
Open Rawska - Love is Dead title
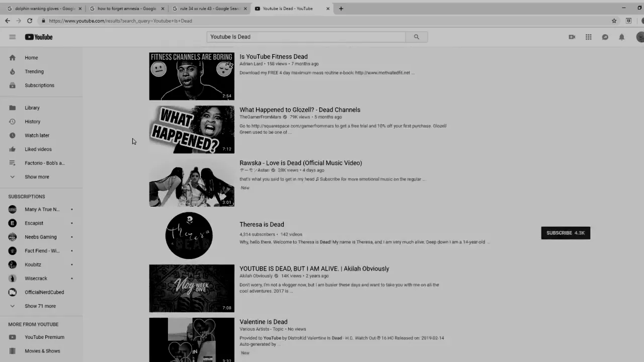tap(301, 163)
